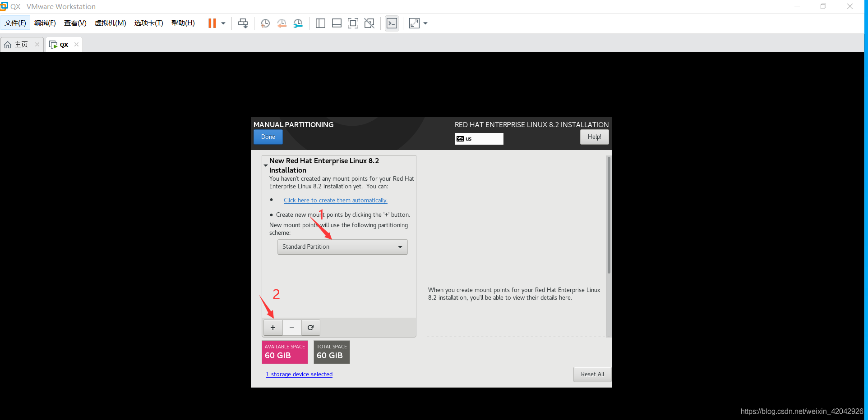Take a snapshot of the virtual machine
This screenshot has width=868, height=420.
[x=265, y=23]
